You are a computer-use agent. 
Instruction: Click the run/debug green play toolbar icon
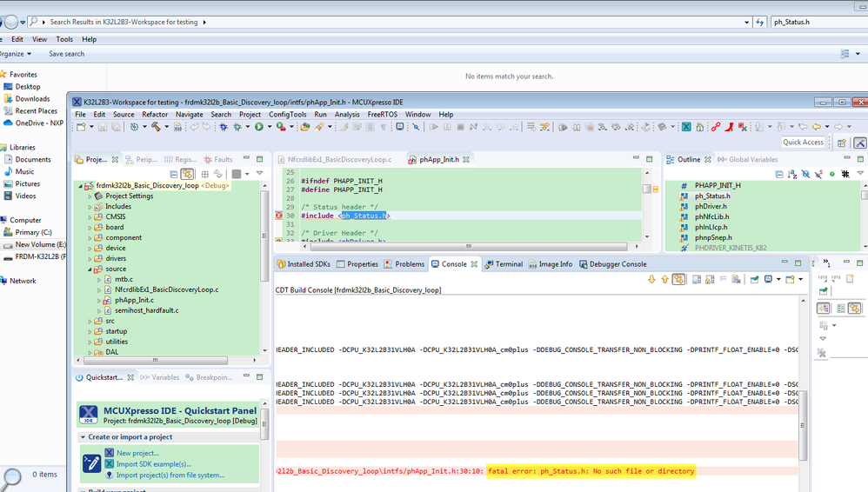258,127
